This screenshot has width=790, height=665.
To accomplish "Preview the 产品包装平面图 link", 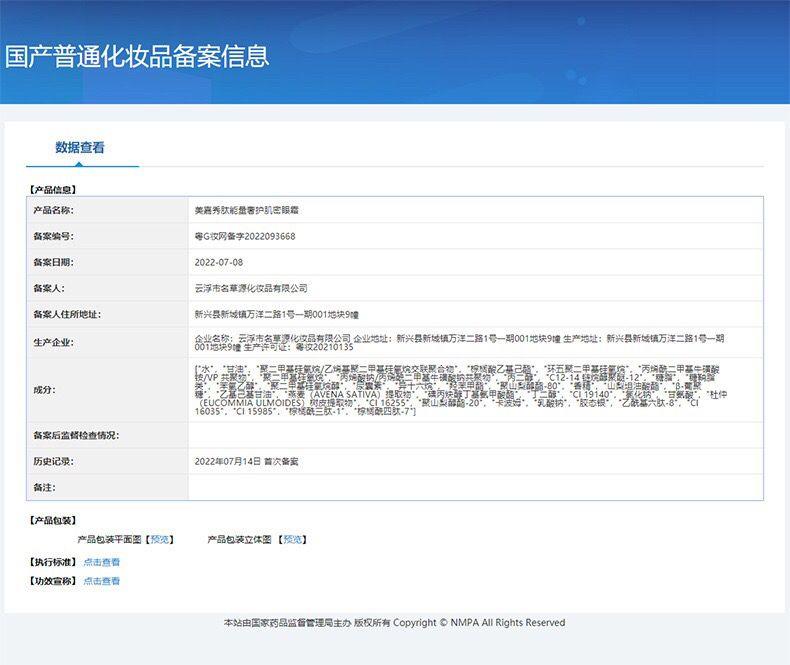I will pyautogui.click(x=160, y=540).
